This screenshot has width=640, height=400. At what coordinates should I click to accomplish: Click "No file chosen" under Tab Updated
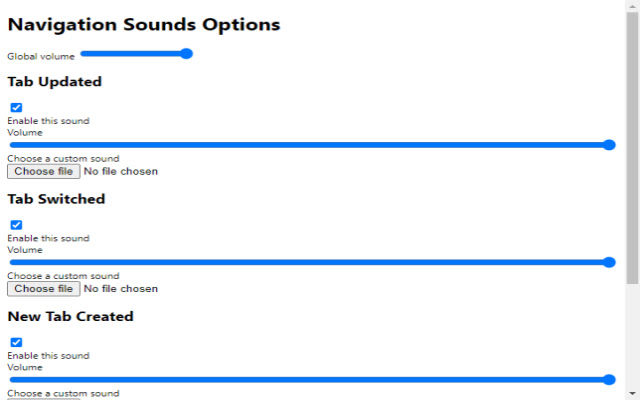pos(120,172)
